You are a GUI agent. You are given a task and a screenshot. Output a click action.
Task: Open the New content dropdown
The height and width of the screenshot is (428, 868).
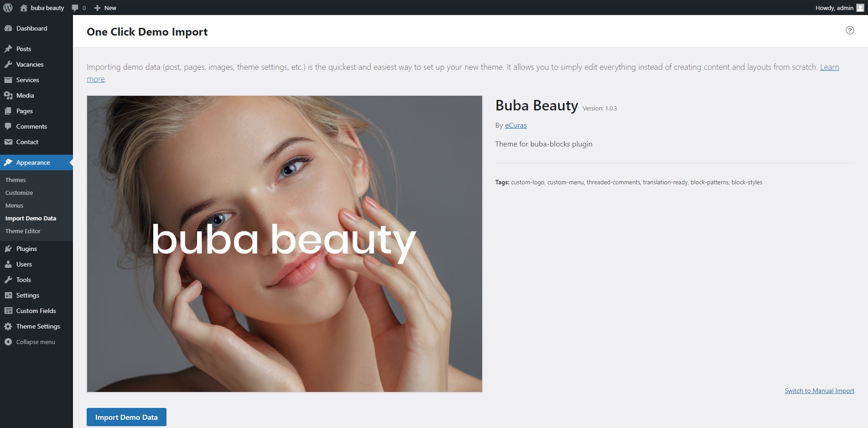(x=105, y=8)
